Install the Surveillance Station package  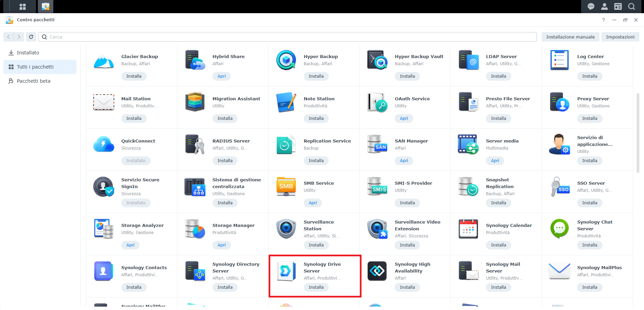point(316,245)
